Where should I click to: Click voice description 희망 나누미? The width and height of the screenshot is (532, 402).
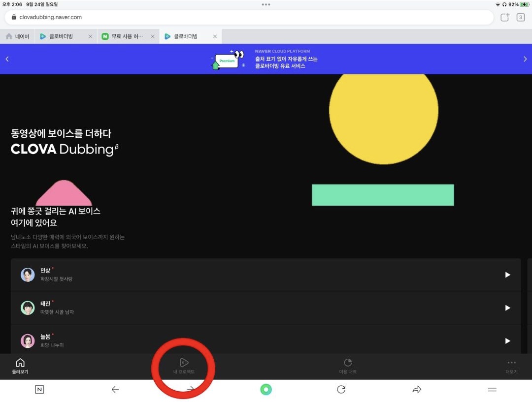click(x=52, y=345)
